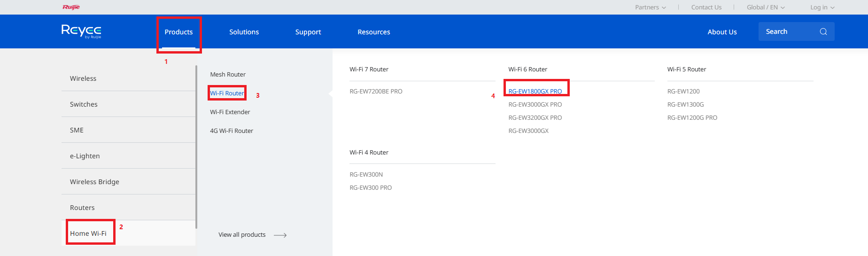This screenshot has width=868, height=256.
Task: Click the category list scrollbar
Action: pyautogui.click(x=196, y=147)
